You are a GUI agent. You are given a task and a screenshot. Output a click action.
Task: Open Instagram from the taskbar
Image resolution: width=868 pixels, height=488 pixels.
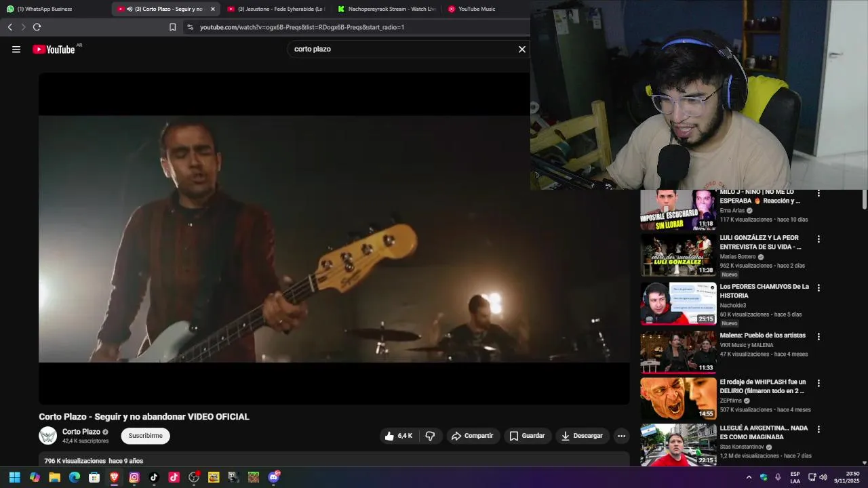point(134,477)
